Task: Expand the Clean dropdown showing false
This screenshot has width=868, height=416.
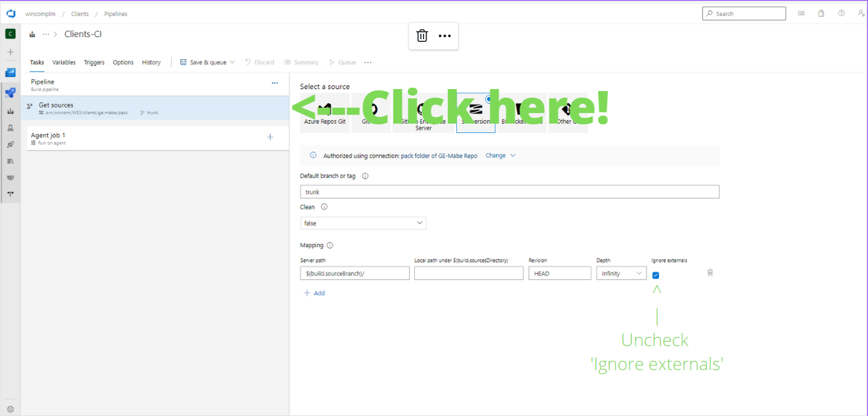Action: point(363,223)
